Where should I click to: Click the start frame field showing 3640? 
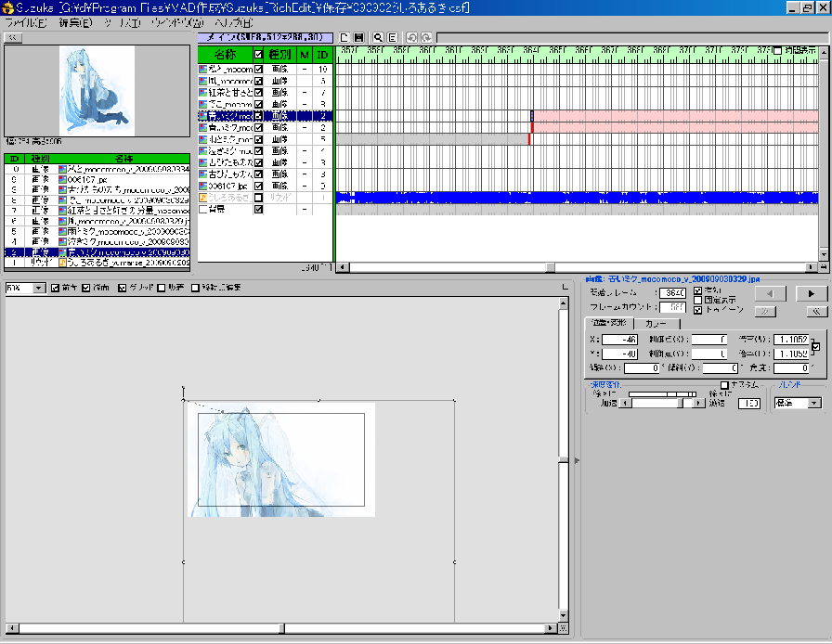tap(673, 293)
